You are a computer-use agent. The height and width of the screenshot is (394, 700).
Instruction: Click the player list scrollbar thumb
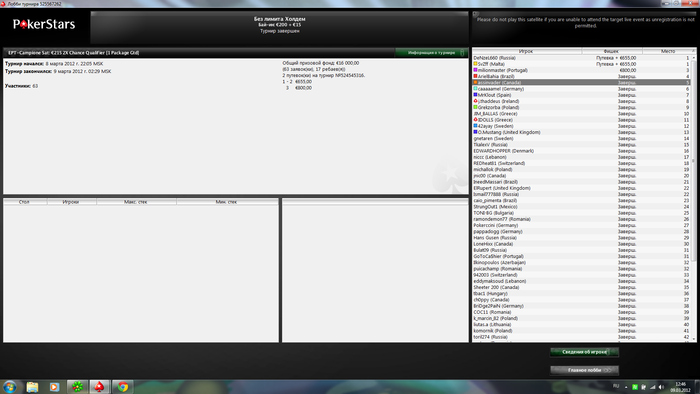point(693,161)
